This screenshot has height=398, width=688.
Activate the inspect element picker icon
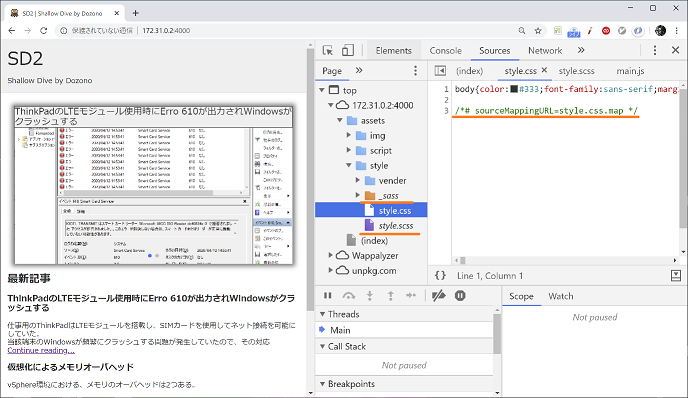pos(328,50)
